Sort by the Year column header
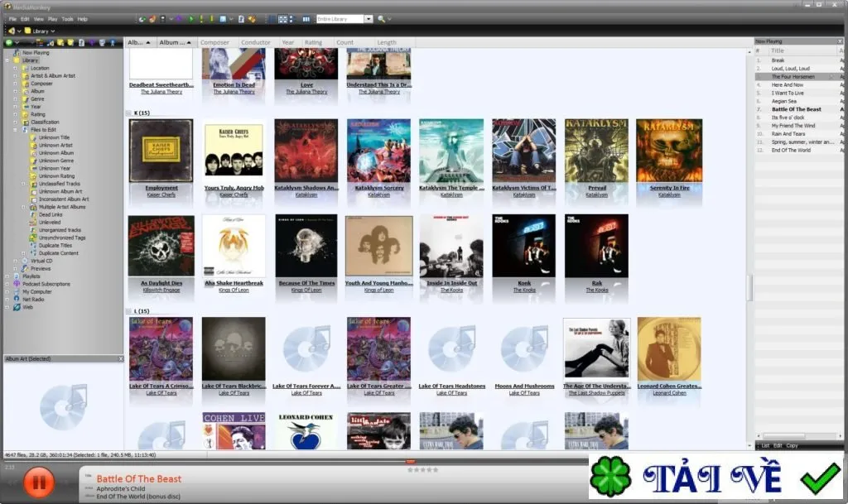The image size is (848, 504). 288,42
